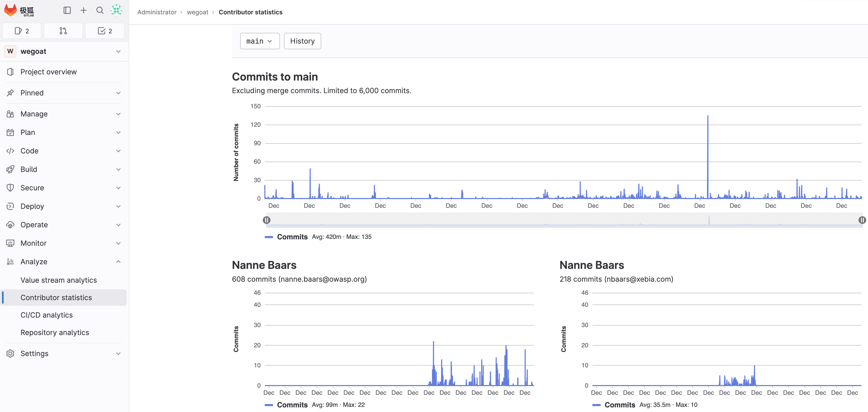Open the to-do list counter
868x412 pixels.
105,31
